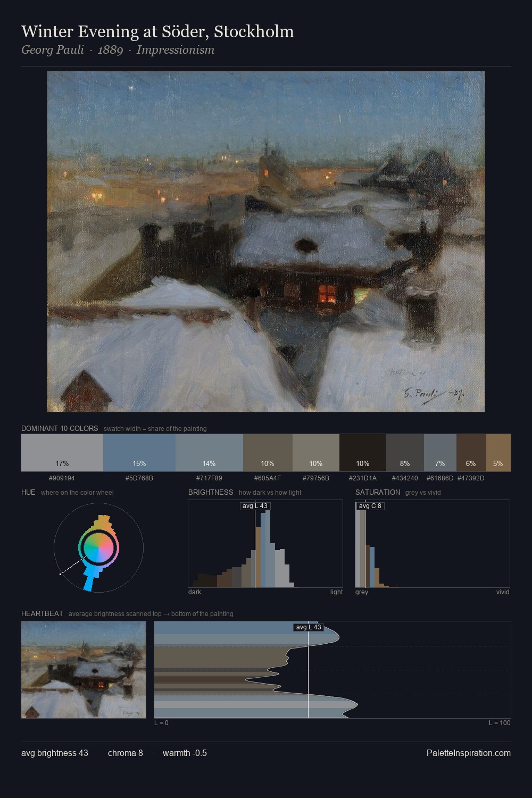Click the hex label #434240
Image resolution: width=532 pixels, height=798 pixels.
click(x=405, y=478)
